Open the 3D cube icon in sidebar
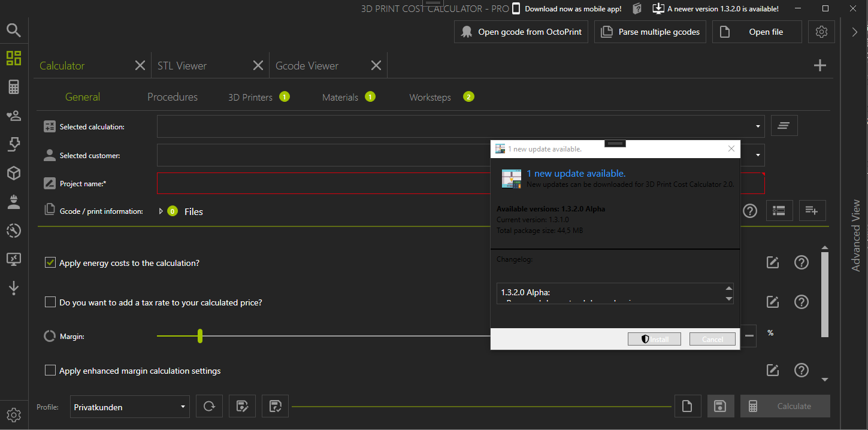The height and width of the screenshot is (430, 868). pyautogui.click(x=14, y=173)
